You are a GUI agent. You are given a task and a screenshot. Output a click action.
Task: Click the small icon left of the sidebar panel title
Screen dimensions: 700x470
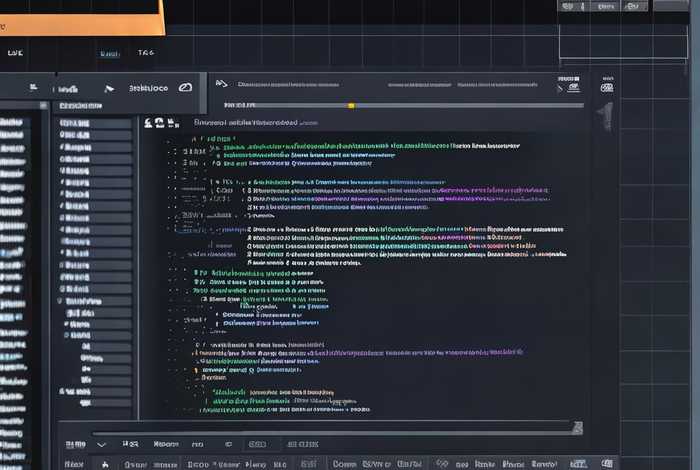(x=108, y=88)
